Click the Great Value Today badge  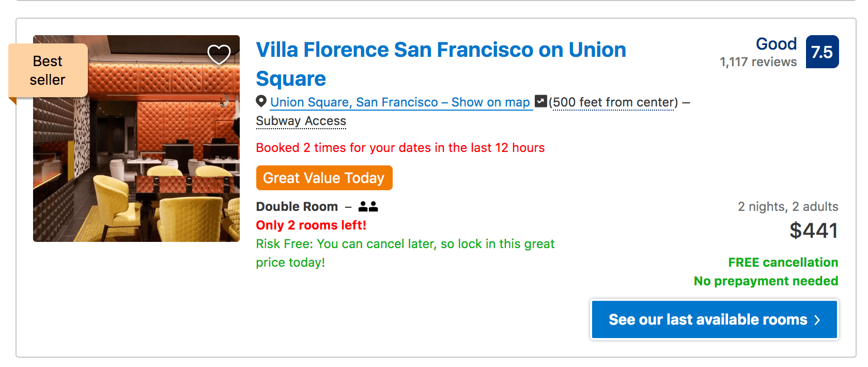point(324,178)
